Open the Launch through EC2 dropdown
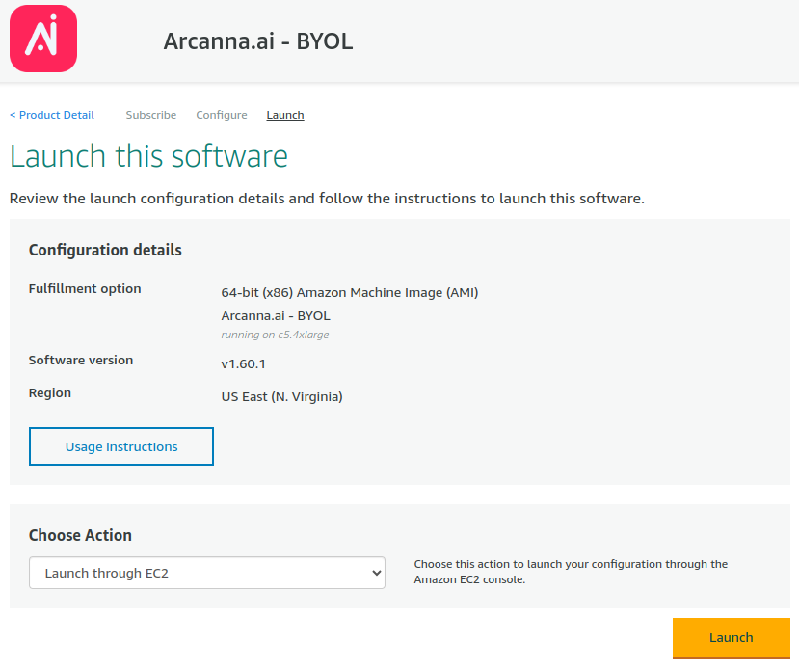The width and height of the screenshot is (799, 672). [207, 573]
